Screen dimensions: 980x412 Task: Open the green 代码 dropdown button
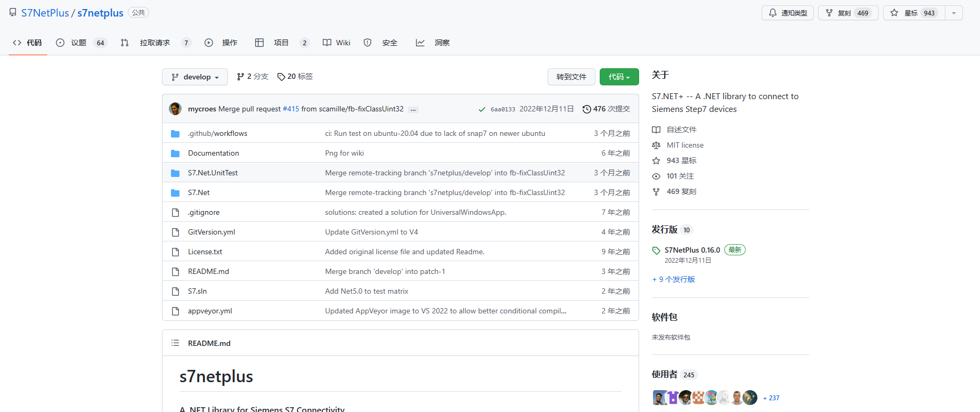[619, 77]
